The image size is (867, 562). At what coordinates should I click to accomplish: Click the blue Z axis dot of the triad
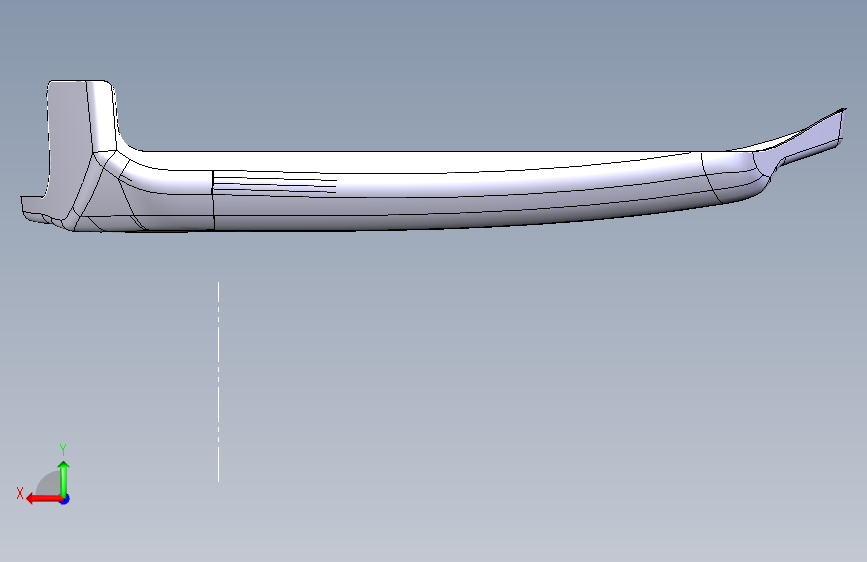[x=65, y=499]
